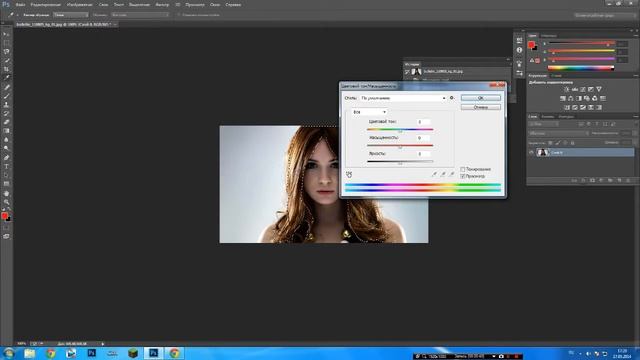The image size is (640, 360).
Task: Confirm dialog with OK button
Action: click(480, 98)
